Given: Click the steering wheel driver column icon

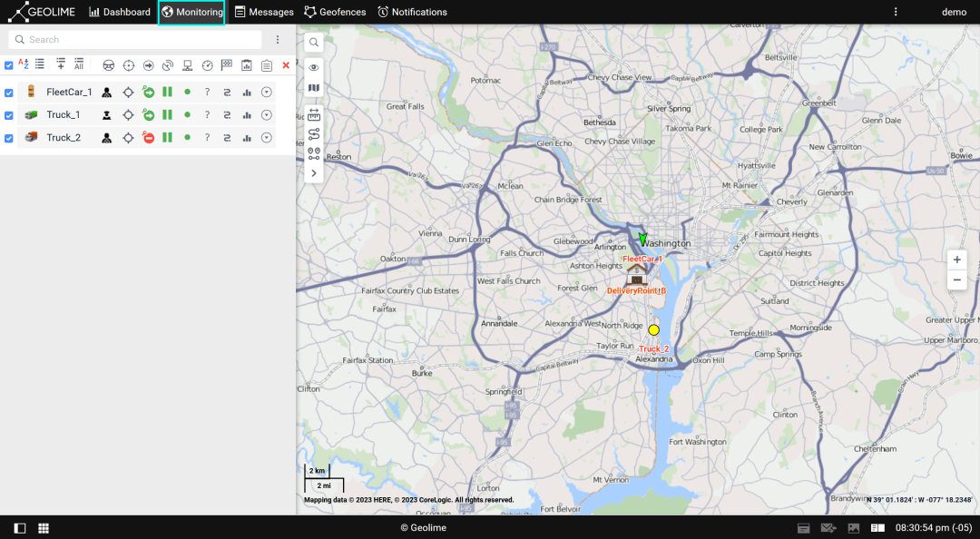Looking at the screenshot, I should [108, 65].
